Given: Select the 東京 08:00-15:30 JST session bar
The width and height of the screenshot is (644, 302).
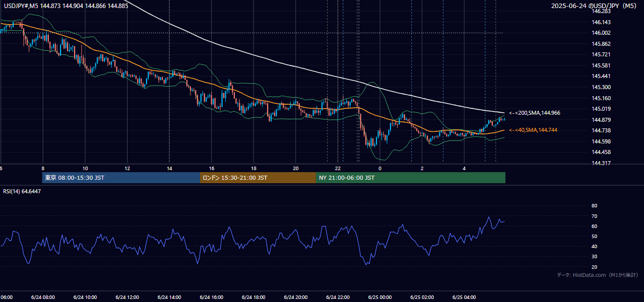Looking at the screenshot, I should (121, 178).
